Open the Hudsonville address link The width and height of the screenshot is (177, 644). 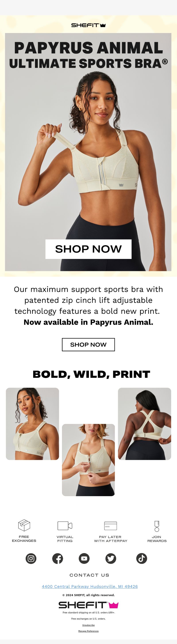click(x=90, y=586)
